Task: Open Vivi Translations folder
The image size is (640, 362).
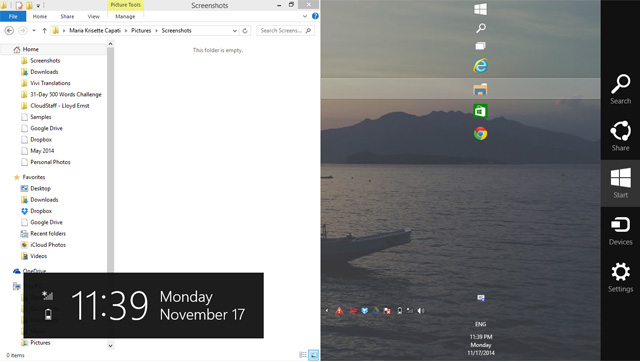Action: (x=50, y=83)
